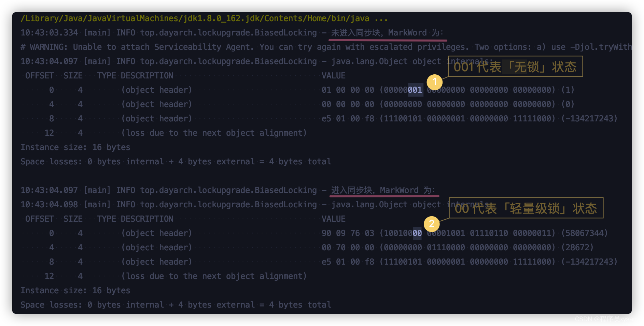Select the Instance size: 16 bytes line
This screenshot has height=326, width=644.
pos(75,147)
